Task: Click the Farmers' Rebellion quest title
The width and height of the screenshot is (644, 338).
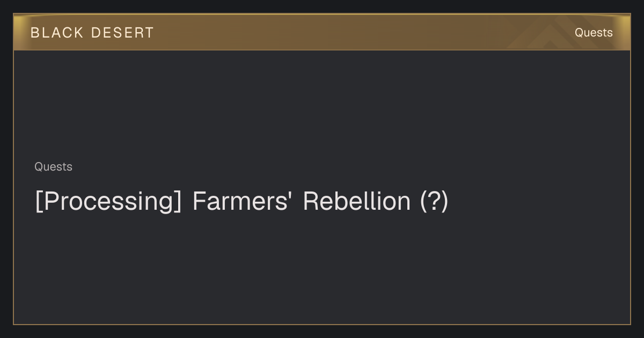Action: click(241, 201)
